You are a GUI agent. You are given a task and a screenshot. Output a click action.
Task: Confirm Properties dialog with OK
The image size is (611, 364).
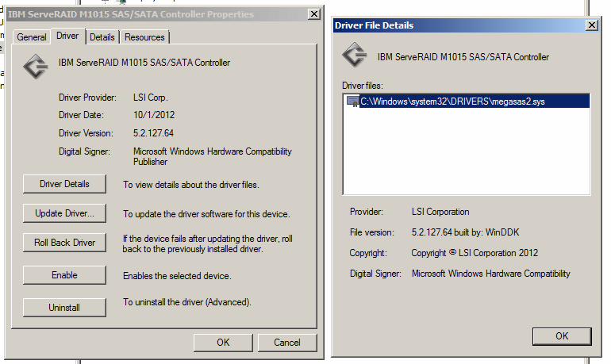223,343
